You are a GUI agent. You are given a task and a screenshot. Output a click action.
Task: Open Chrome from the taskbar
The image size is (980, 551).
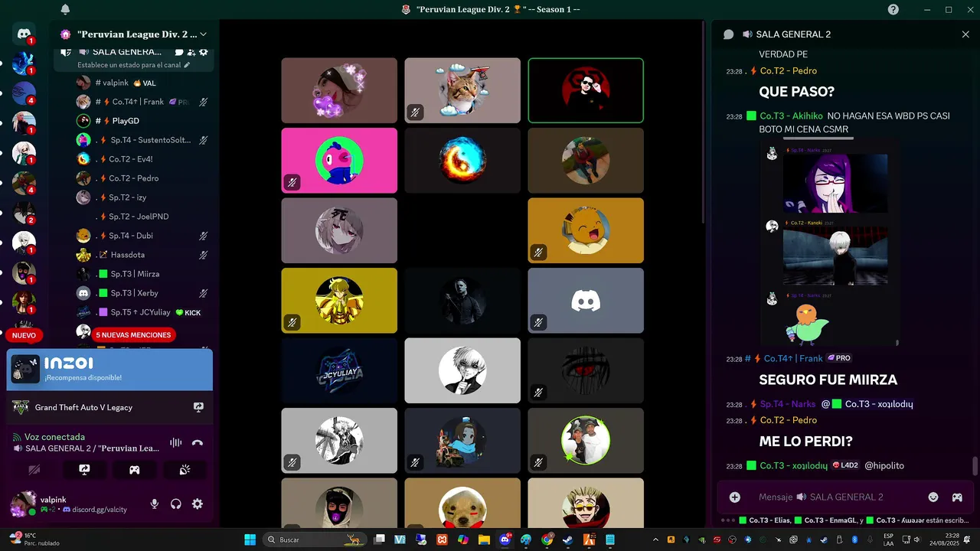pyautogui.click(x=547, y=540)
